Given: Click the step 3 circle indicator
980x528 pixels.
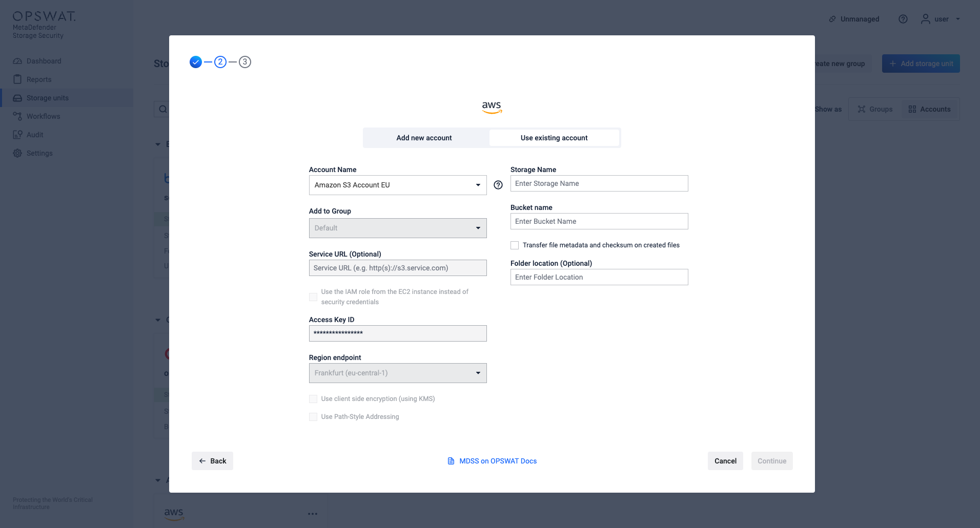Looking at the screenshot, I should coord(245,62).
